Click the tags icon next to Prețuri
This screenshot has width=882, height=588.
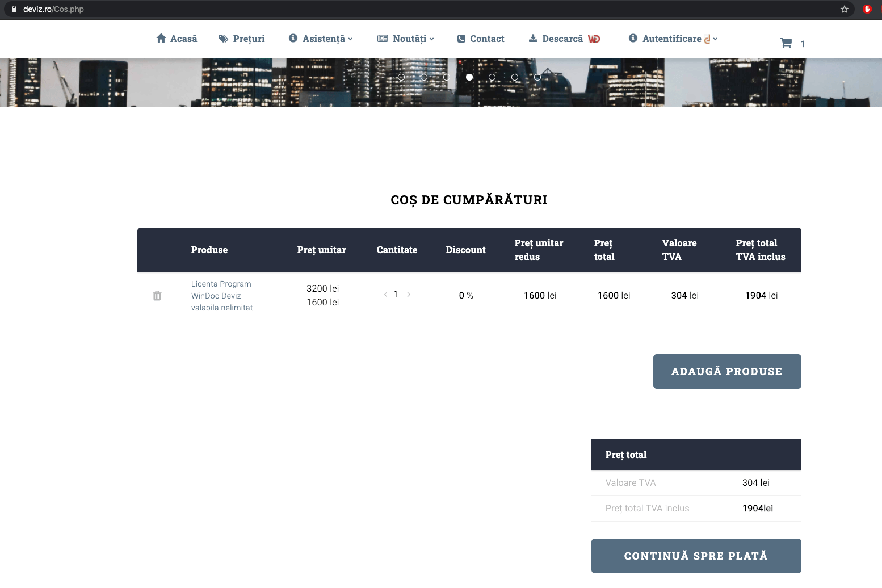click(224, 39)
